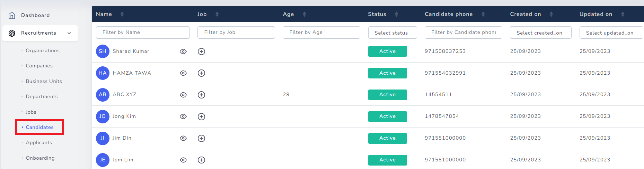Open Applicants in the sidebar

click(39, 142)
